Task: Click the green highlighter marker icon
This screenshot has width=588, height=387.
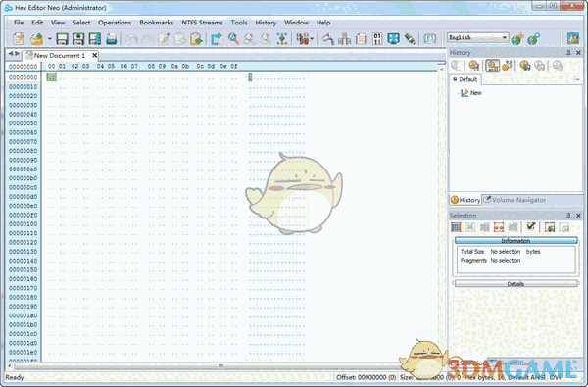Action: [410, 38]
